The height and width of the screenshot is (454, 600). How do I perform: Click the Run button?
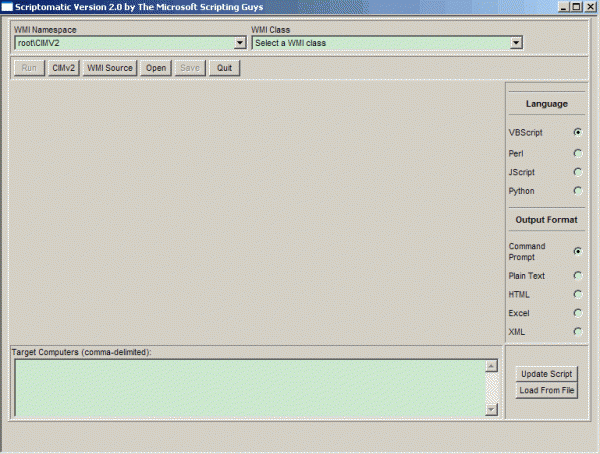coord(29,68)
